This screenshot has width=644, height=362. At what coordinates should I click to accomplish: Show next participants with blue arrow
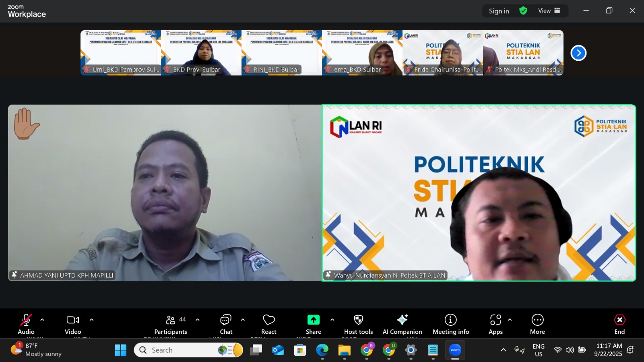pyautogui.click(x=578, y=53)
